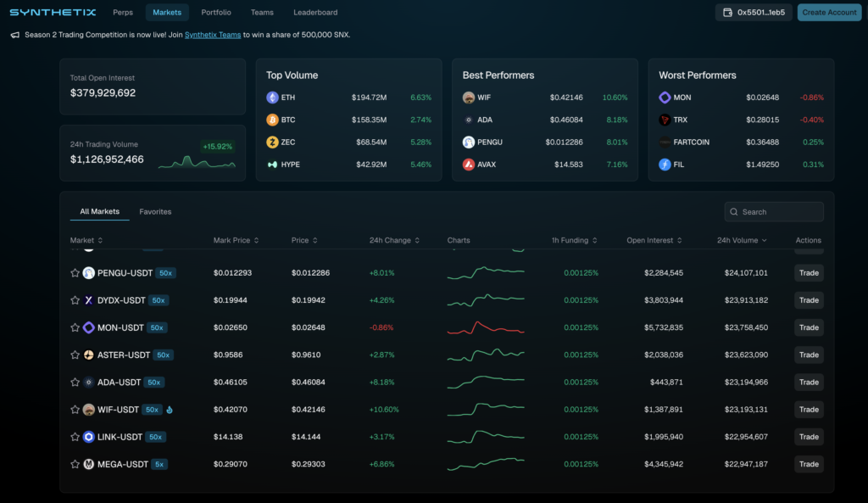868x503 pixels.
Task: Favorite PENGU-USDT with its star
Action: coord(75,273)
